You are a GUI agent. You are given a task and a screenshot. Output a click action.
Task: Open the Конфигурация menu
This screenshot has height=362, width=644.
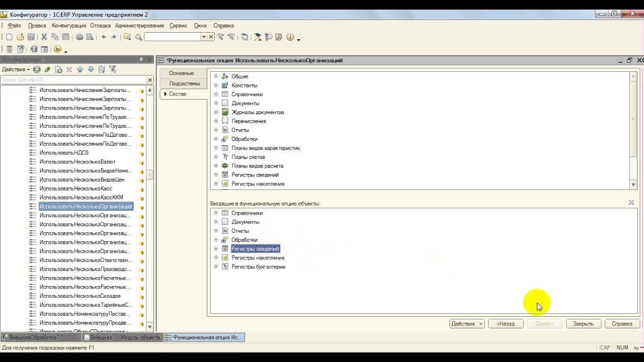[x=69, y=26]
